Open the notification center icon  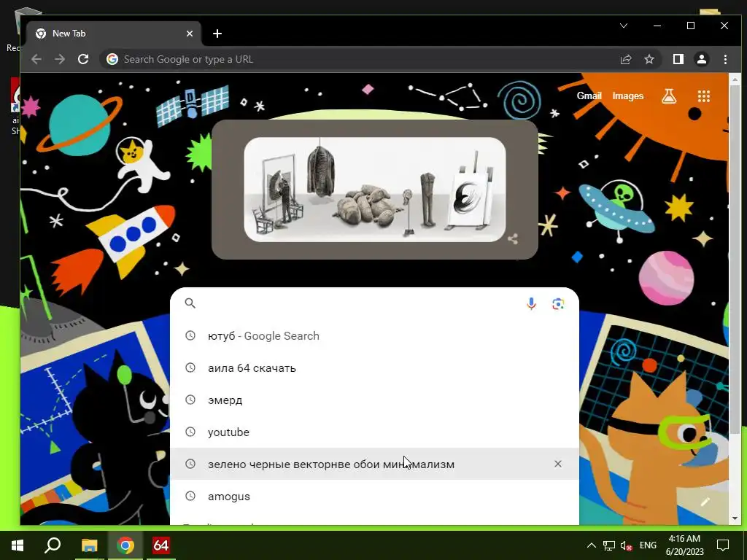coord(723,545)
